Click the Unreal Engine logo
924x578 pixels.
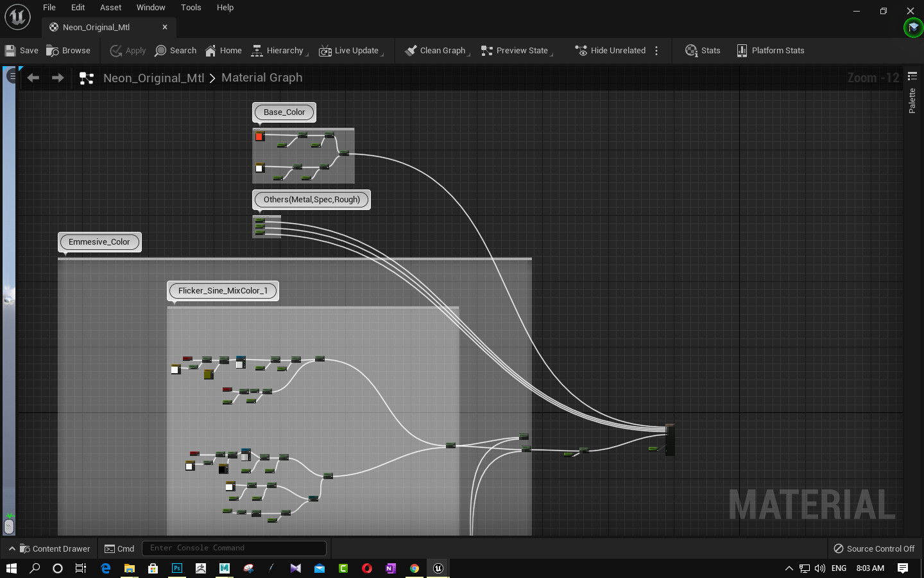[17, 17]
